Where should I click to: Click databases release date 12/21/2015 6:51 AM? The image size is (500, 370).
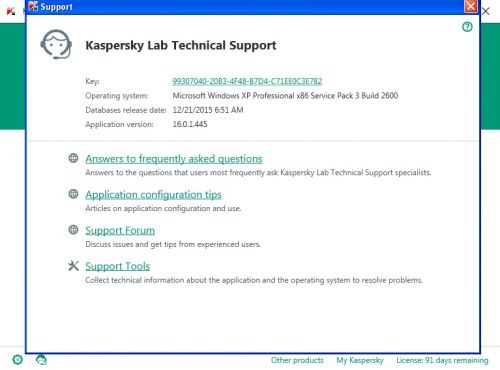pyautogui.click(x=208, y=110)
